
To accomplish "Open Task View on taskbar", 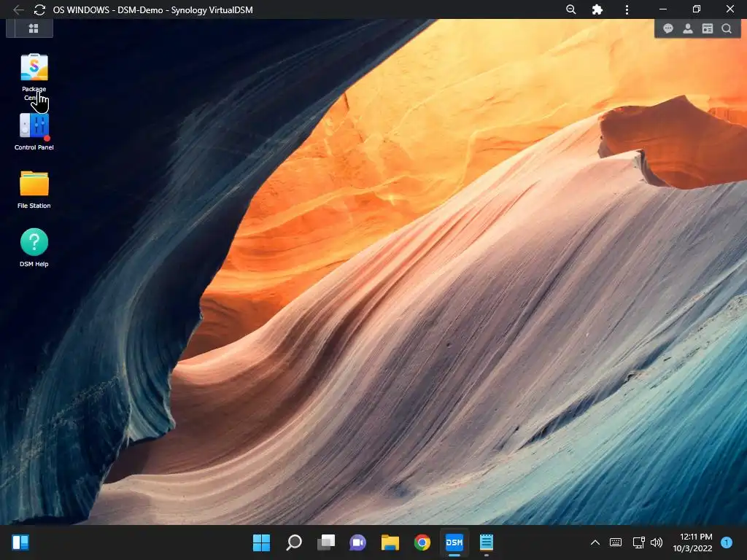I will [x=326, y=542].
